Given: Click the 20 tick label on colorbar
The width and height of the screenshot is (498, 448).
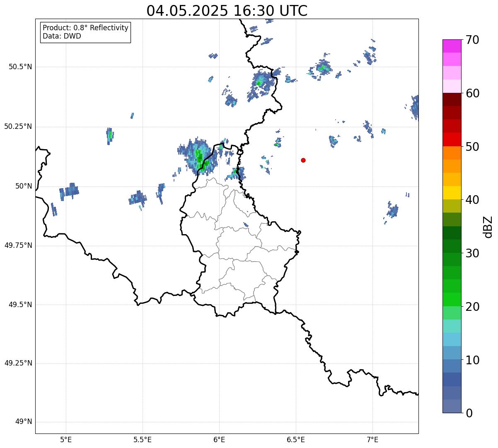Looking at the screenshot, I should pyautogui.click(x=472, y=307).
